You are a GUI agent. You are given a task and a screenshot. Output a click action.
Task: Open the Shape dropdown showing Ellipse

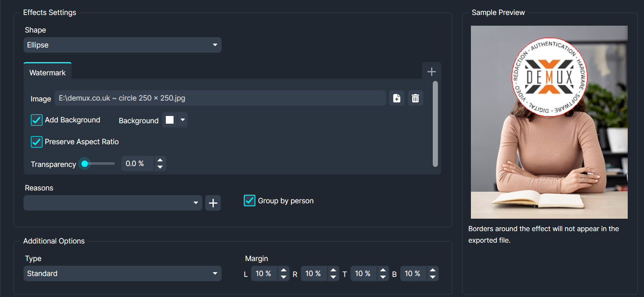(x=123, y=45)
